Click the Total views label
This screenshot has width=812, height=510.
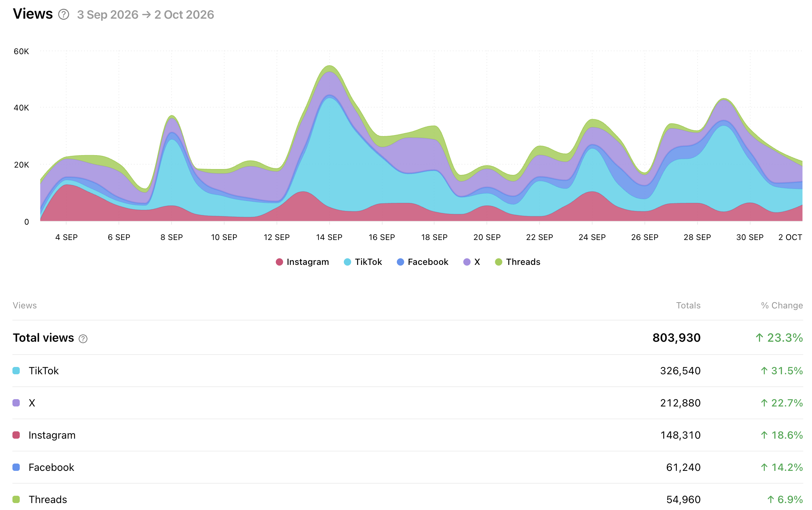tap(43, 338)
